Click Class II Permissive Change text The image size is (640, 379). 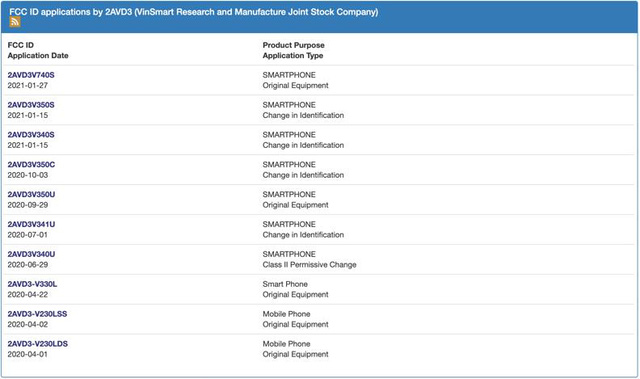coord(309,264)
